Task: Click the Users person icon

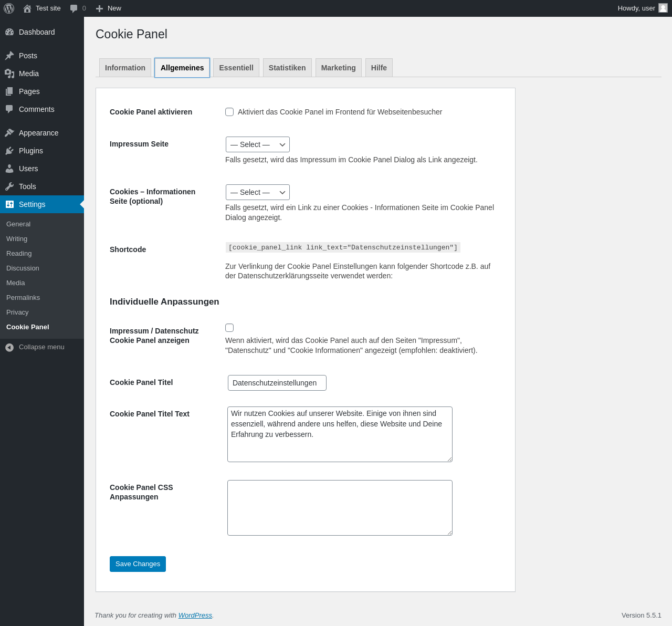Action: (9, 169)
